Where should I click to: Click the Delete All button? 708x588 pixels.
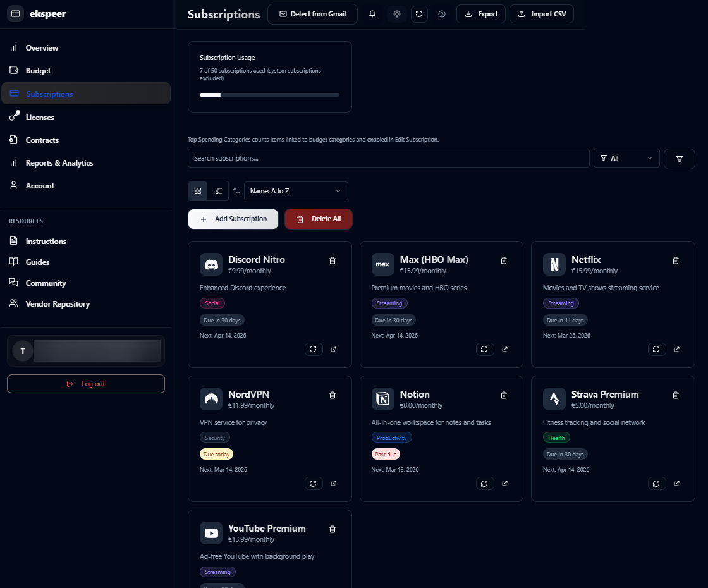[x=319, y=219]
